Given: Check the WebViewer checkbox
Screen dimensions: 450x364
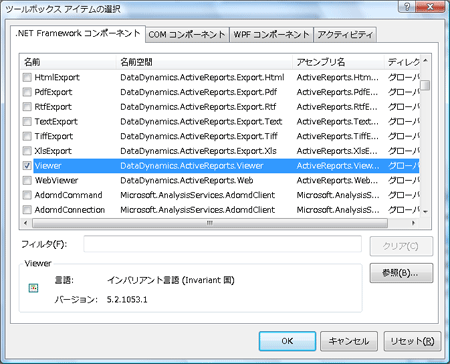Looking at the screenshot, I should tap(27, 180).
